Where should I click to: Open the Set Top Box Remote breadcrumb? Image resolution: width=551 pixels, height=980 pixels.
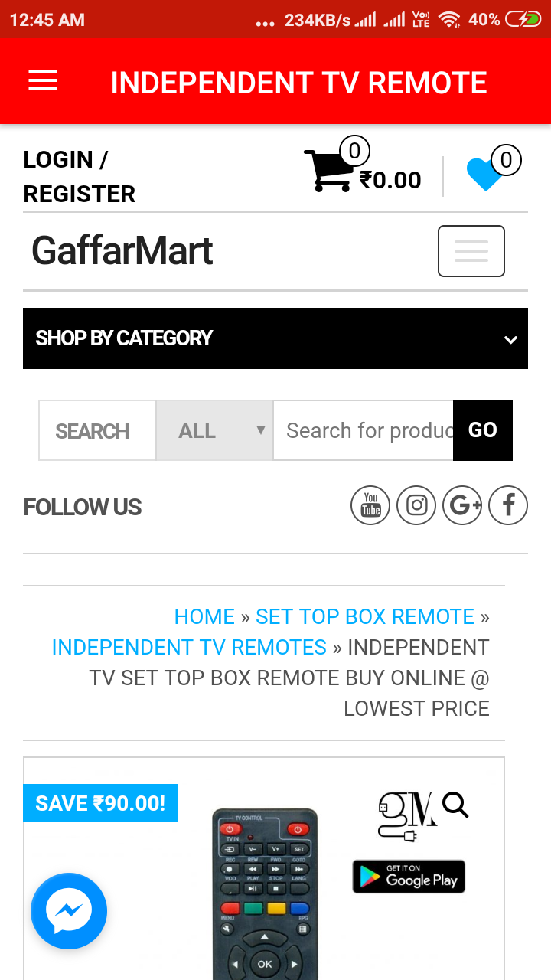tap(365, 616)
